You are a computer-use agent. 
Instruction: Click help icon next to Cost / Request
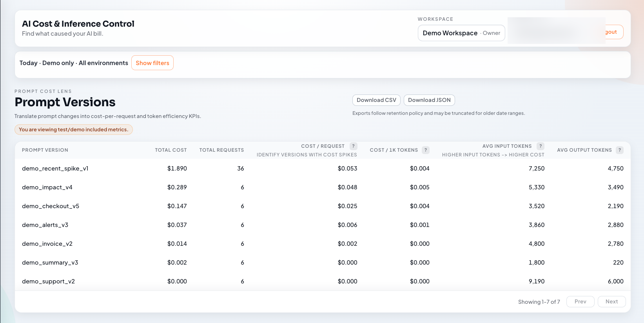point(353,146)
